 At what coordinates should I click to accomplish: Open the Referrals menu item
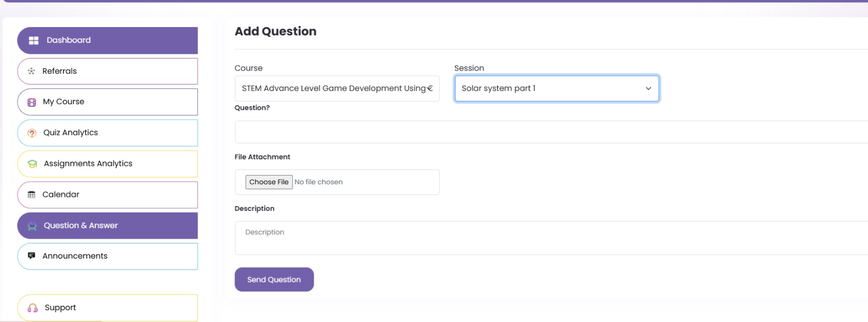(60, 71)
